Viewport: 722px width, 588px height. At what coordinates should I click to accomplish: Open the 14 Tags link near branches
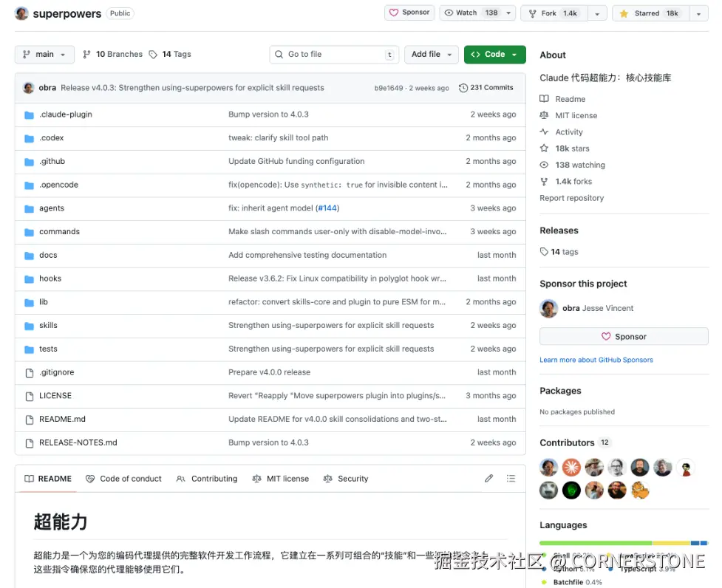click(170, 54)
